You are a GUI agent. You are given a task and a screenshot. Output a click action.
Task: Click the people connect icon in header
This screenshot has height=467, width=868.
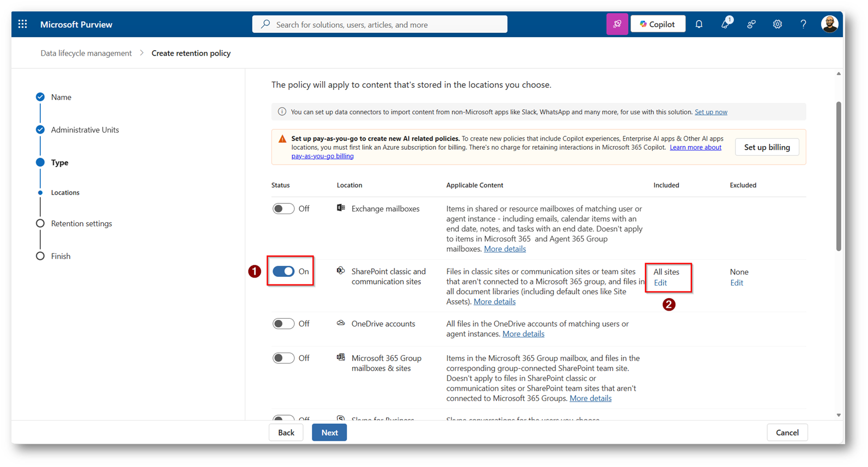click(751, 24)
